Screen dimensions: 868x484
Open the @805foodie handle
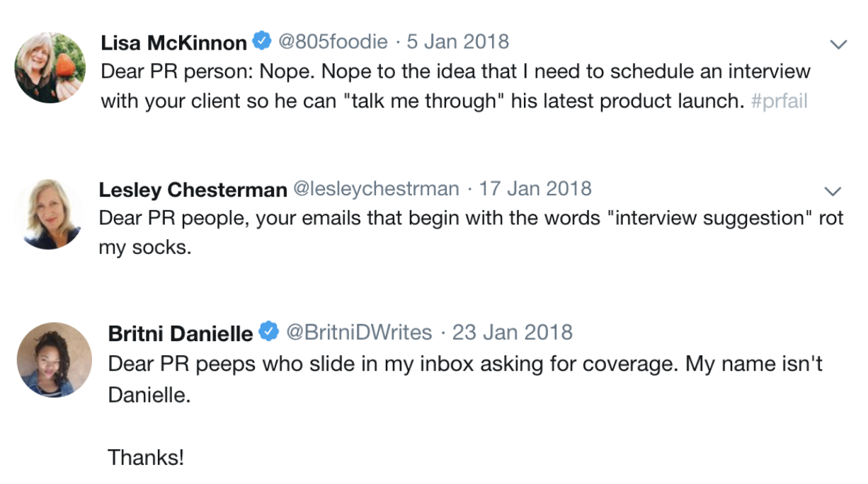[x=333, y=42]
